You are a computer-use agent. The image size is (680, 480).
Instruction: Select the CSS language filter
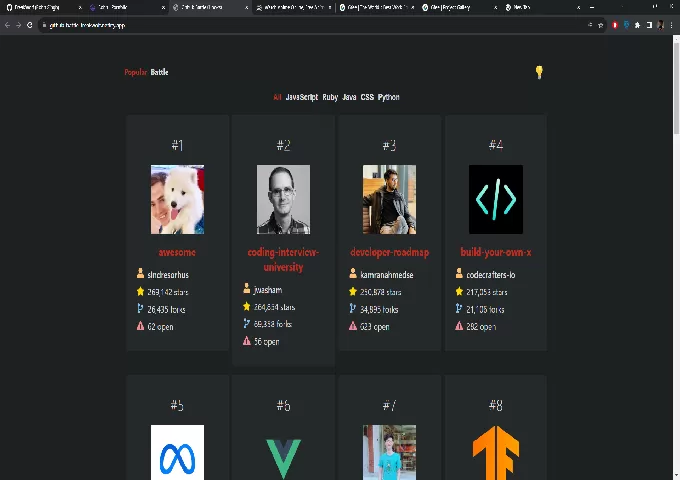(367, 97)
